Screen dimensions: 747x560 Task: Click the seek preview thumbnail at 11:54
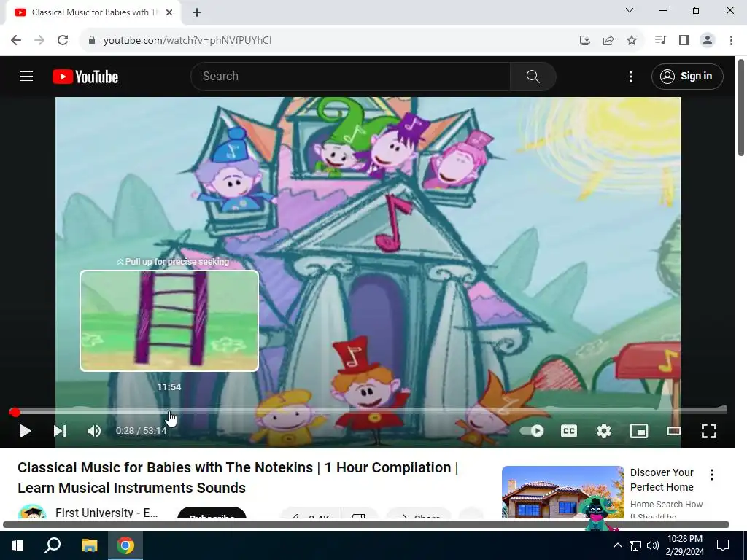tap(169, 321)
